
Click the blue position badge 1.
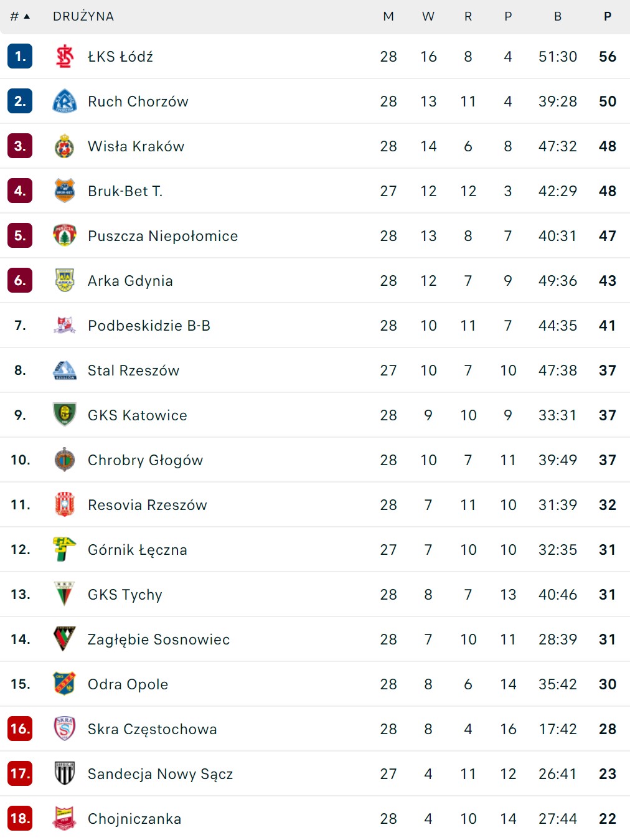coord(20,57)
